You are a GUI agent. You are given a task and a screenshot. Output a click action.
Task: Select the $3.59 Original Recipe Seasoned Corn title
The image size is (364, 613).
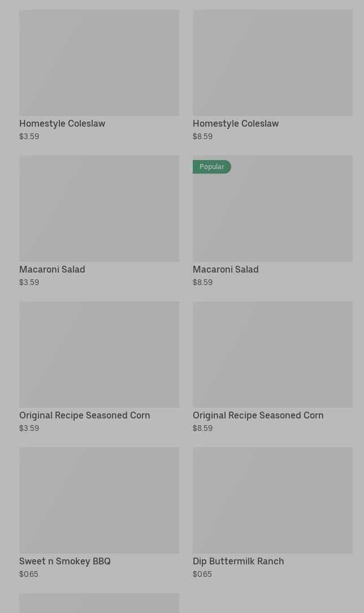(x=85, y=415)
